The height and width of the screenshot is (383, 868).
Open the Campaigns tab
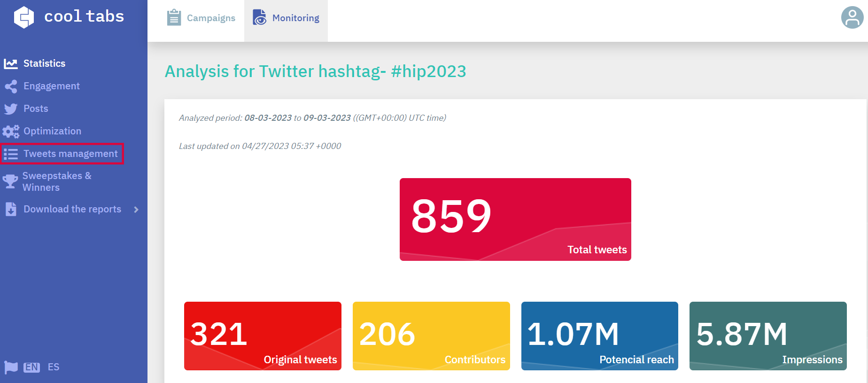(201, 18)
